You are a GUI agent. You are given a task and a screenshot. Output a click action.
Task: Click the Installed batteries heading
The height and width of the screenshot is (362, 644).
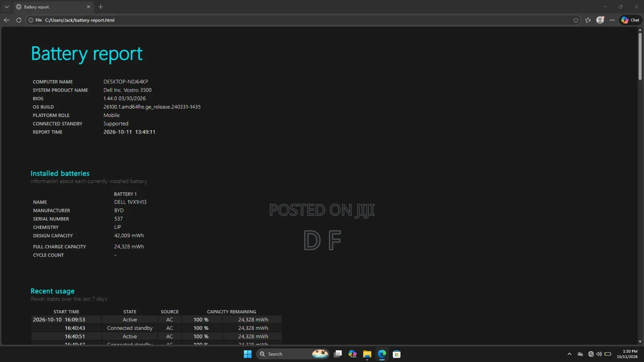coord(60,173)
